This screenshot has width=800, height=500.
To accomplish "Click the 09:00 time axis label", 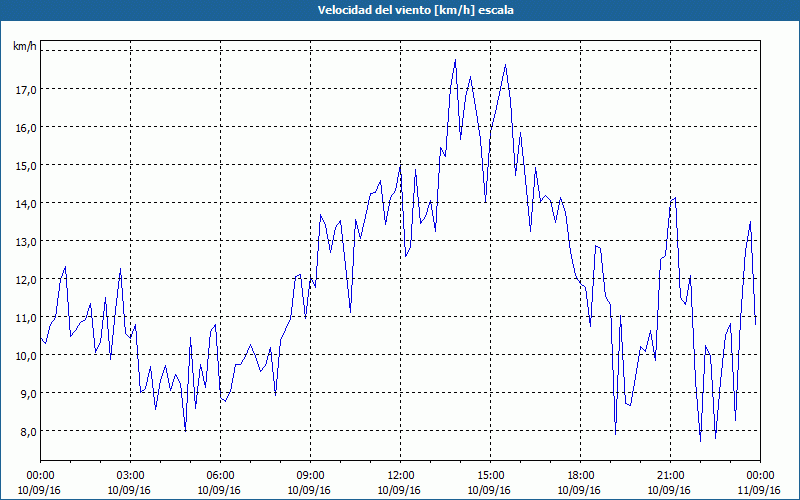I will click(310, 476).
